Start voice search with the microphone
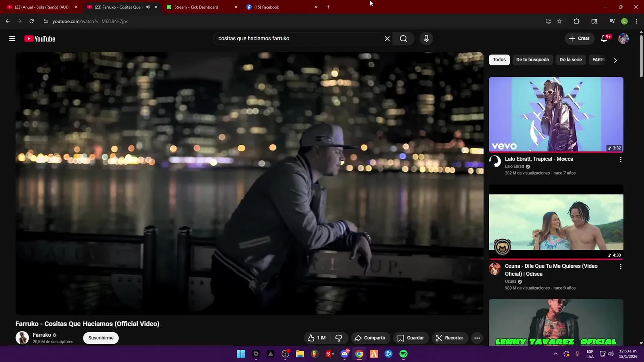The height and width of the screenshot is (362, 644). 426,39
